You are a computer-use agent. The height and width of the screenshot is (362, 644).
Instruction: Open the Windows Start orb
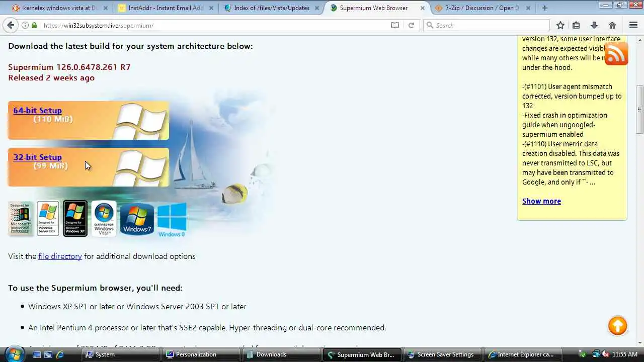coord(14,353)
